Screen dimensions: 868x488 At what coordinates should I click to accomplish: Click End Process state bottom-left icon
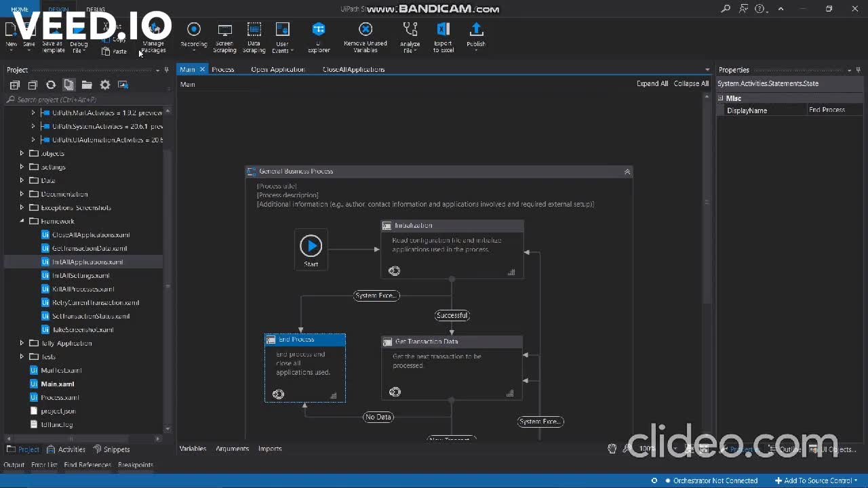click(x=278, y=394)
